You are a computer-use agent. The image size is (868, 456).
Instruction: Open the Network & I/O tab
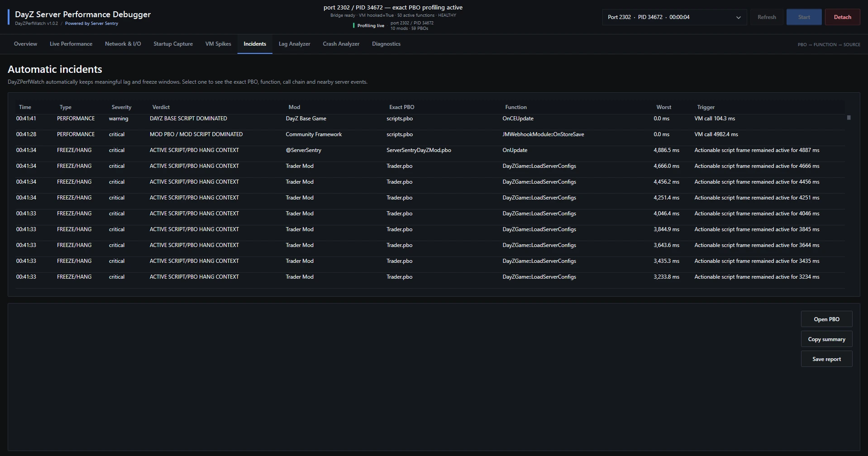point(123,44)
